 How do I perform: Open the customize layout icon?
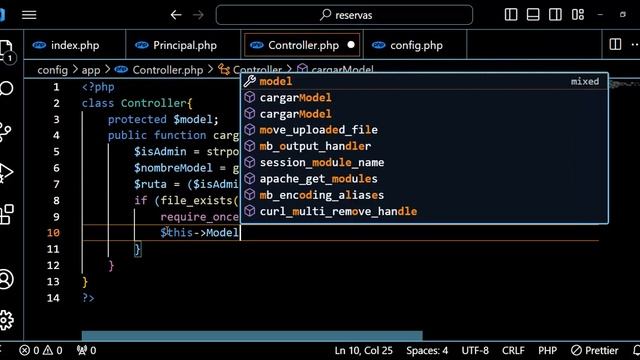578,15
